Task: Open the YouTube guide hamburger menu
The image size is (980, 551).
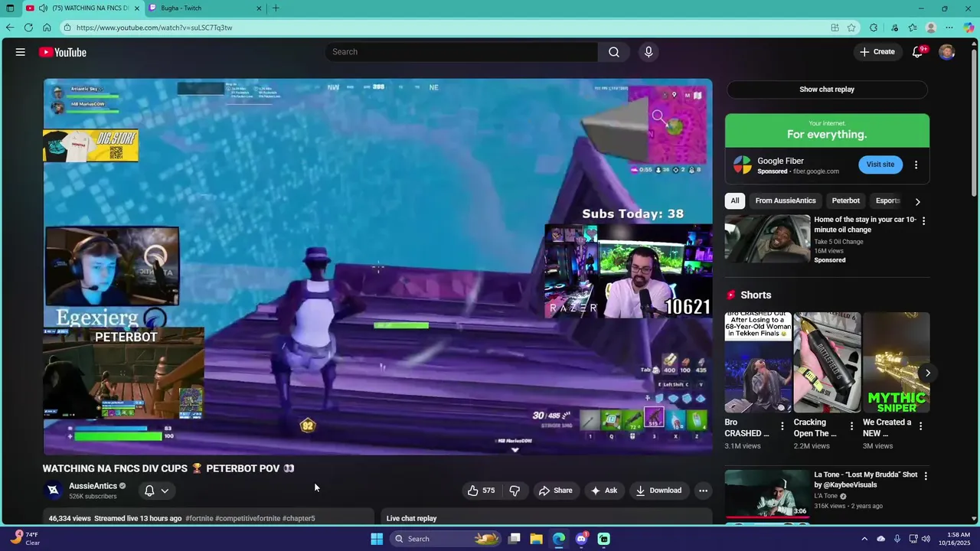Action: click(21, 52)
